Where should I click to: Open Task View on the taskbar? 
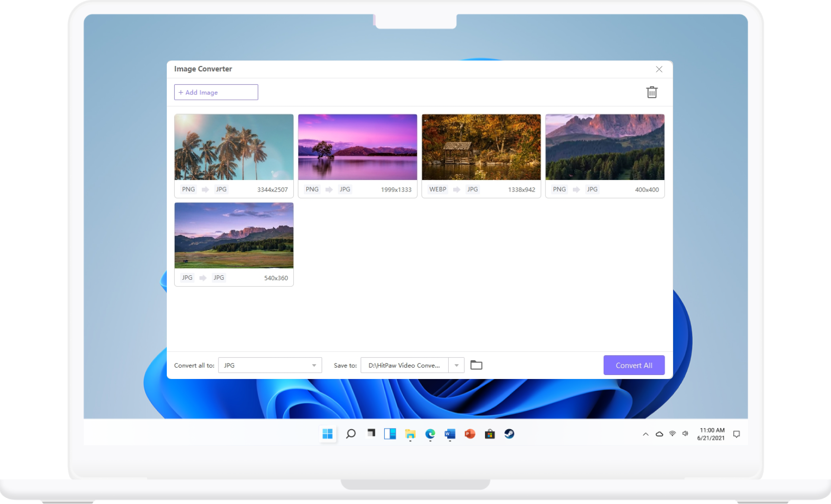(371, 433)
